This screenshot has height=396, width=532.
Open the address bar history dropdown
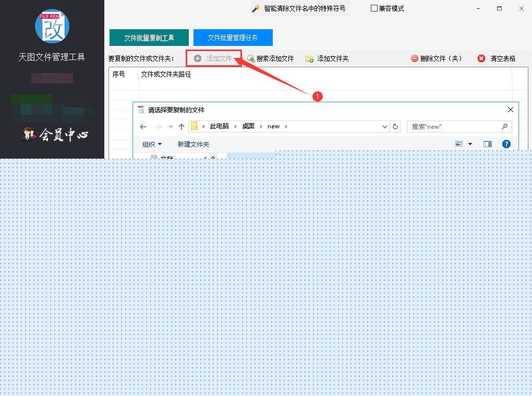point(385,127)
